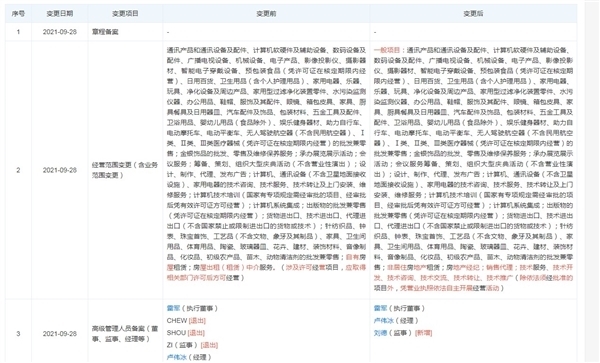This screenshot has width=600, height=363.
Task: Click the SHOU [退出] entry
Action: pos(186,333)
